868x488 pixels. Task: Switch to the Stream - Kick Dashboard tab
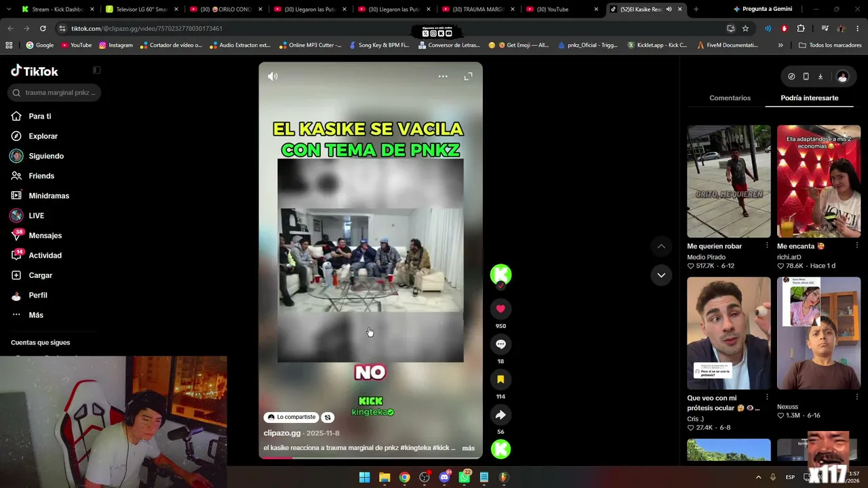(58, 9)
